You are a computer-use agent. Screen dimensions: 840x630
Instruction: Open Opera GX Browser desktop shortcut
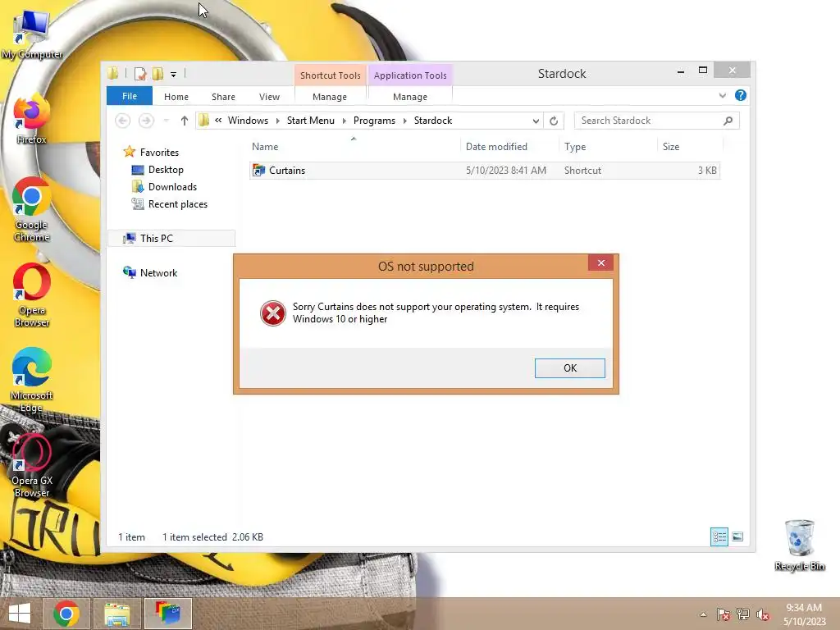32,466
